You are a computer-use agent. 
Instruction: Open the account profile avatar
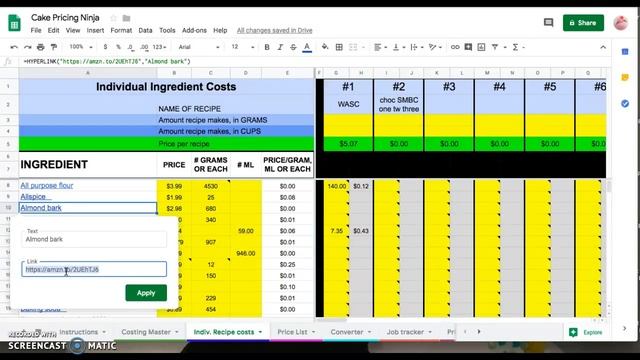point(621,23)
